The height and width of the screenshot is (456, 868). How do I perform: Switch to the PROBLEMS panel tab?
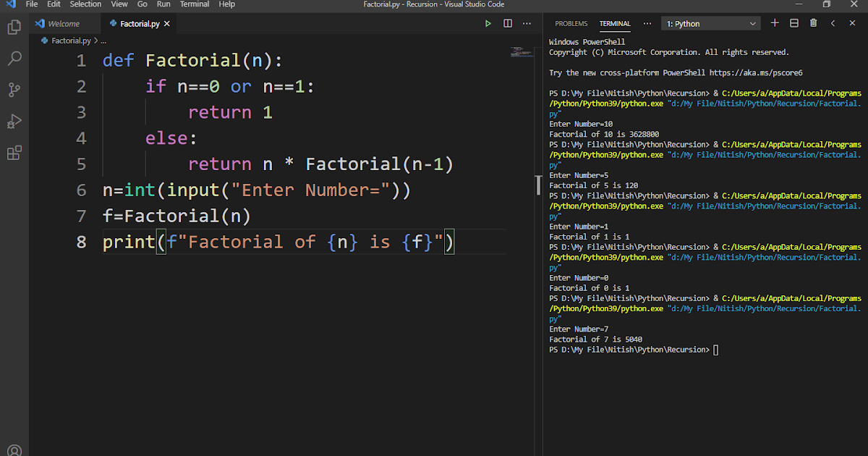click(571, 24)
